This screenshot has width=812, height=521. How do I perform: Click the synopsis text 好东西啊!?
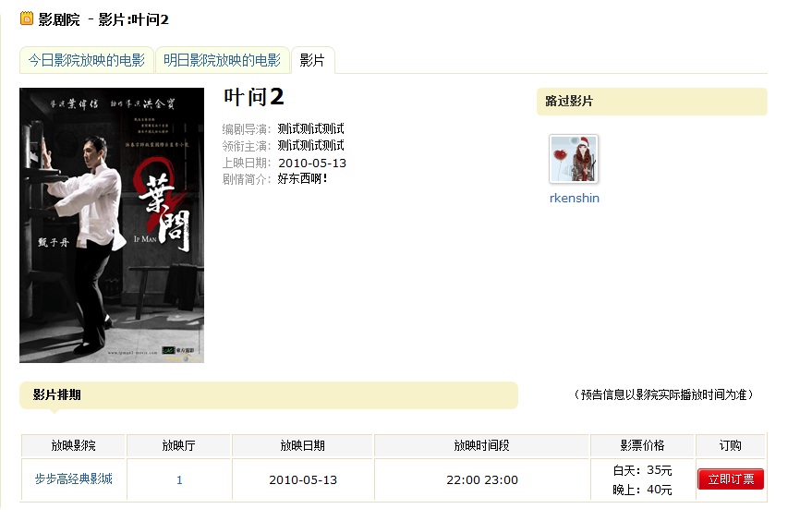(x=302, y=179)
